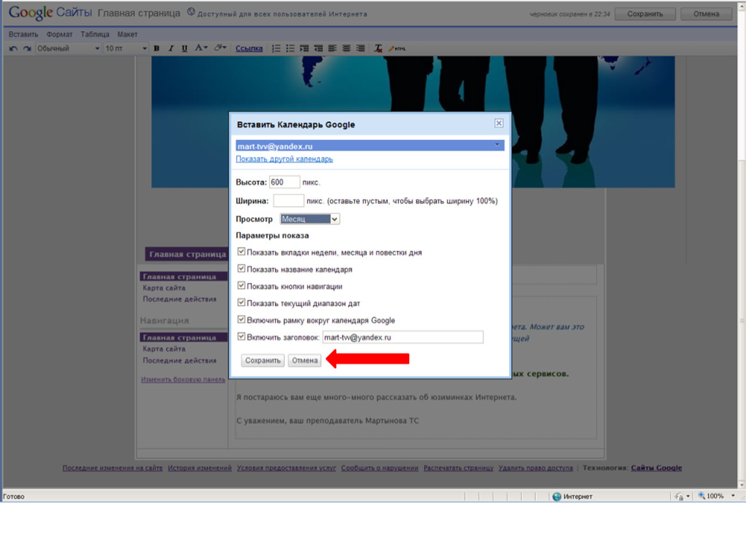Expand the privacy icon dropdown arrow
The image size is (746, 560).
click(x=688, y=496)
